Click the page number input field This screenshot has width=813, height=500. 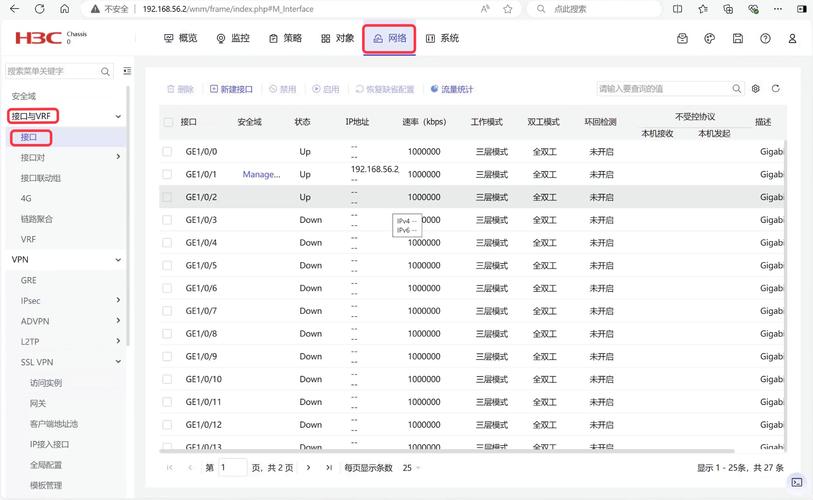[x=233, y=467]
